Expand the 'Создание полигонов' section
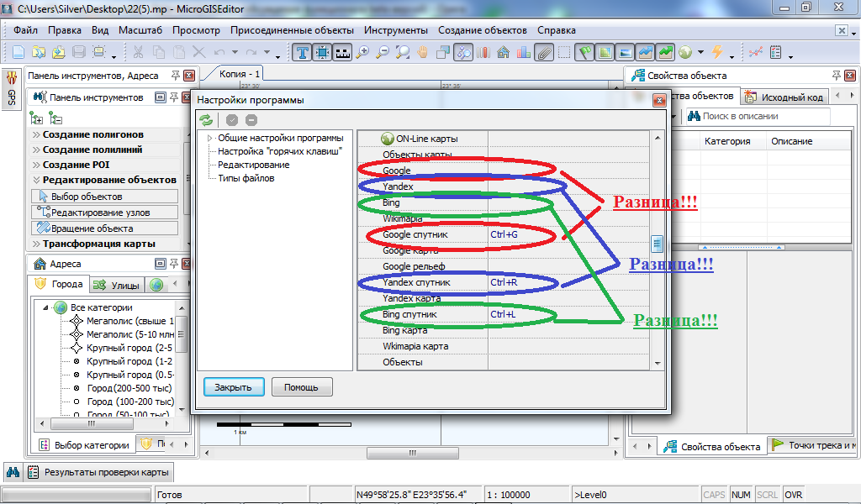Screen dimensions: 861x504 [x=92, y=134]
